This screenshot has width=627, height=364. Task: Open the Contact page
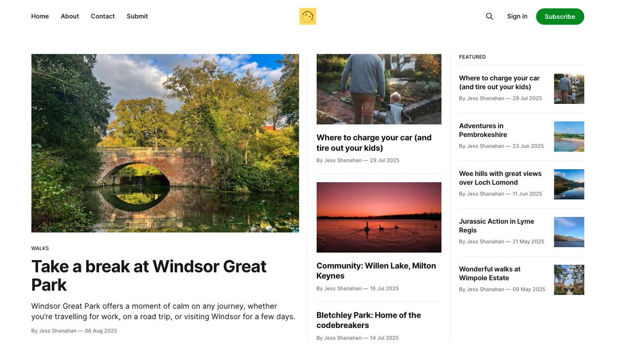tap(103, 16)
